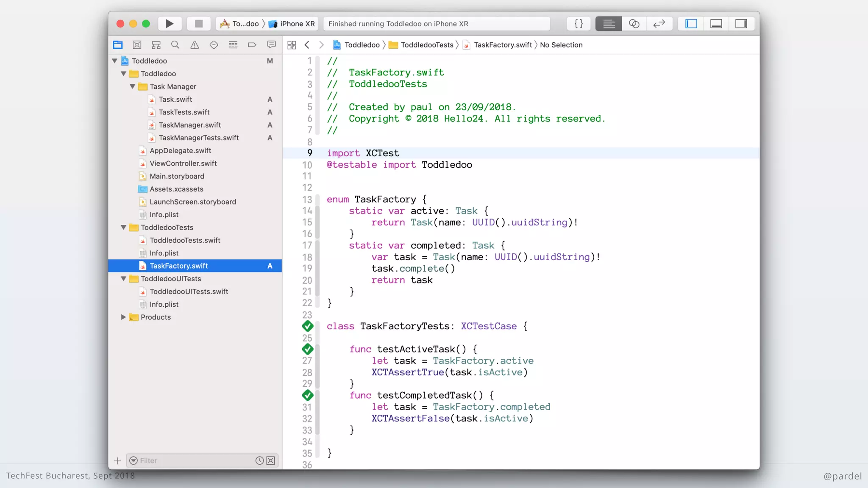Click the ToddledooTests breadcrumb in jump bar
868x488 pixels.
[x=427, y=45]
